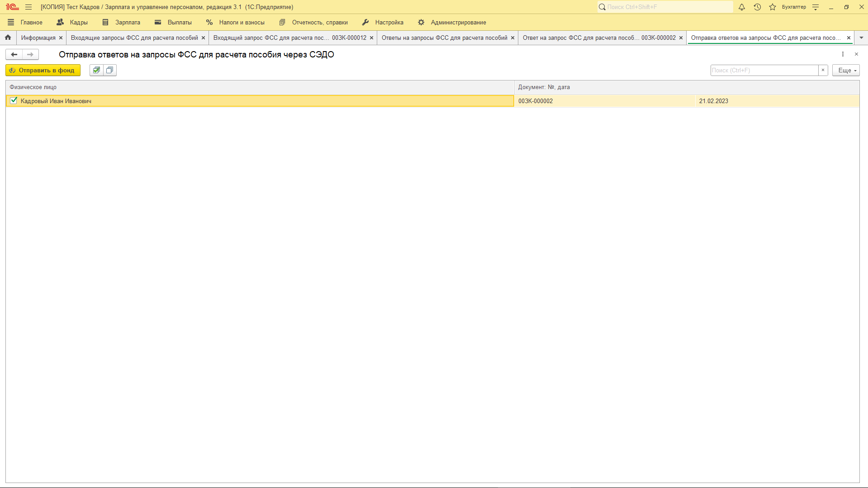Close the Входящие запросы ФСС tab

pyautogui.click(x=204, y=38)
